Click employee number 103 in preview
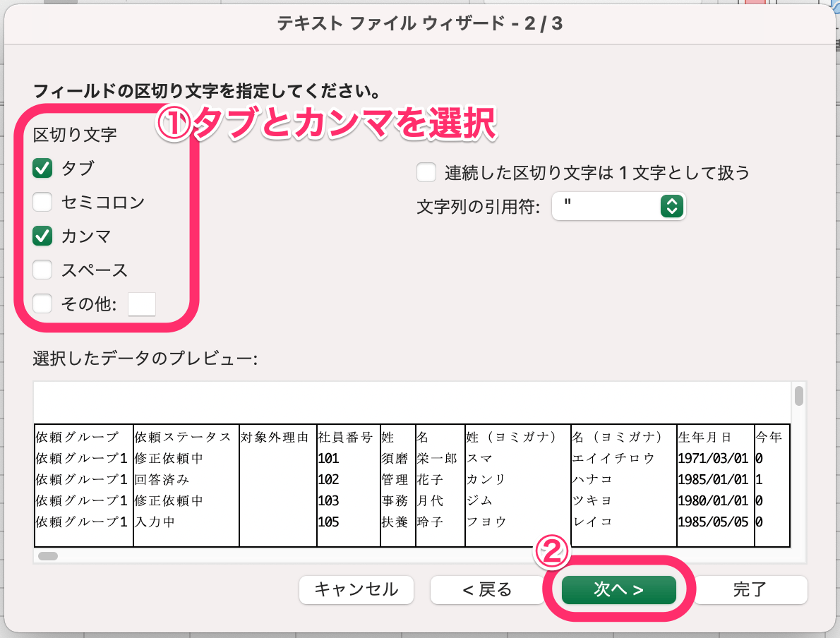This screenshot has height=638, width=840. click(328, 501)
